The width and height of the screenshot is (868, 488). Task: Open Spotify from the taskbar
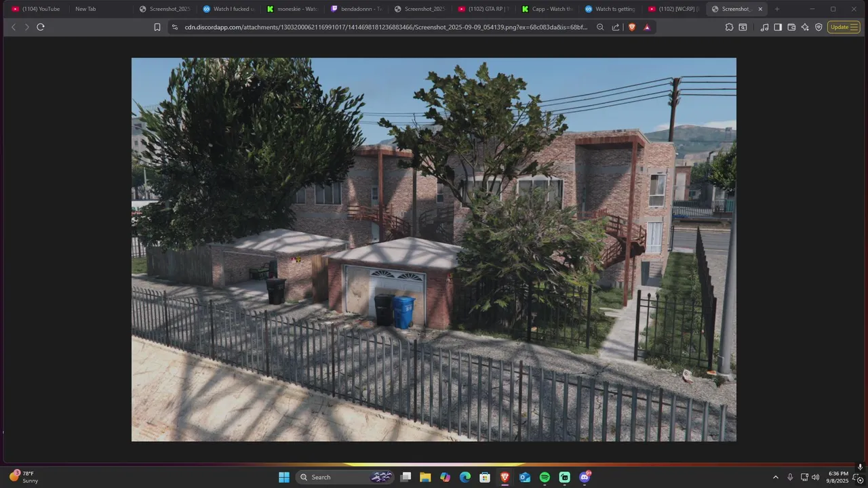tap(545, 477)
